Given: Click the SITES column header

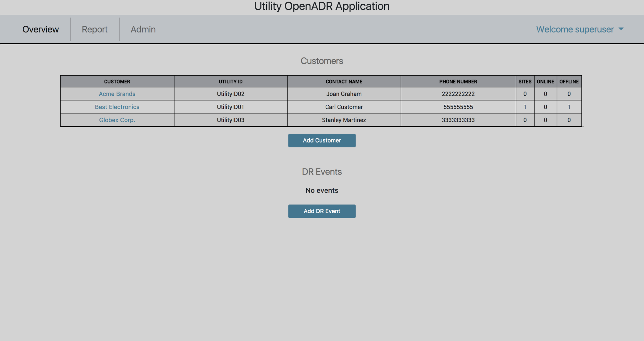Looking at the screenshot, I should [525, 81].
